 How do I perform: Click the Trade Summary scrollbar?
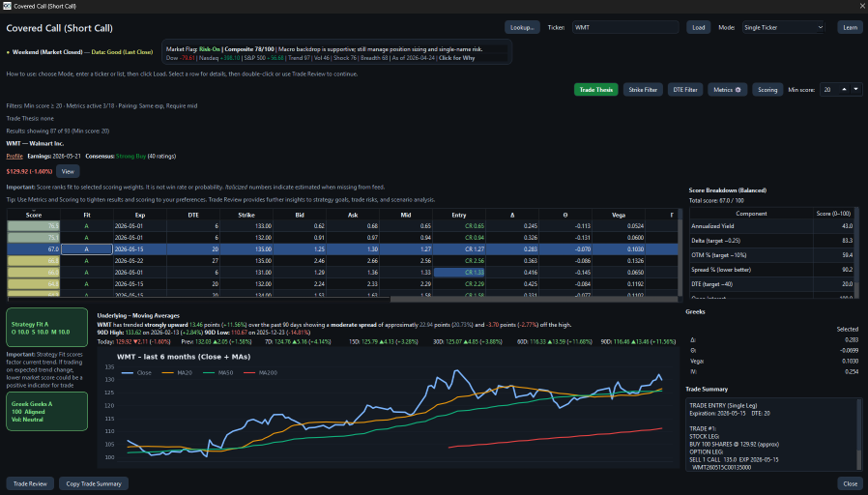[859, 435]
